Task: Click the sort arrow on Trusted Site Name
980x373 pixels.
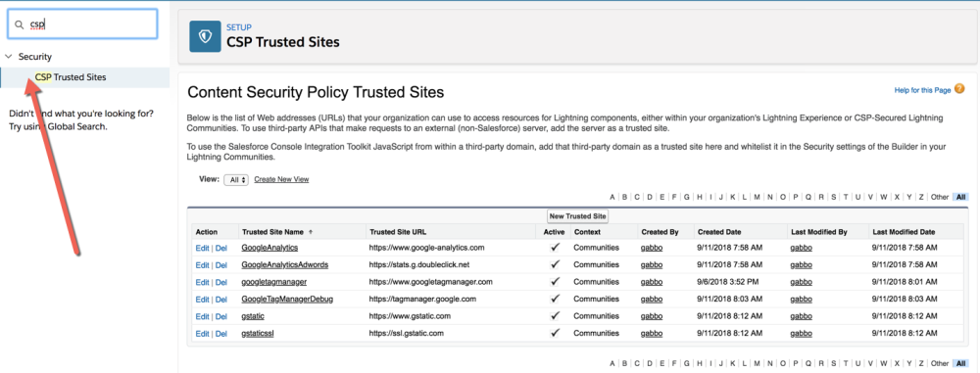Action: (311, 232)
